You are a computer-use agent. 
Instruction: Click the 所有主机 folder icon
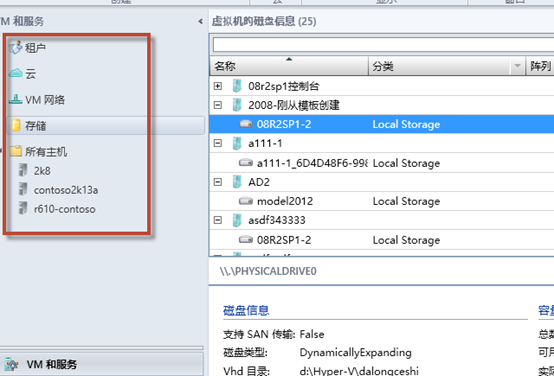pos(16,151)
